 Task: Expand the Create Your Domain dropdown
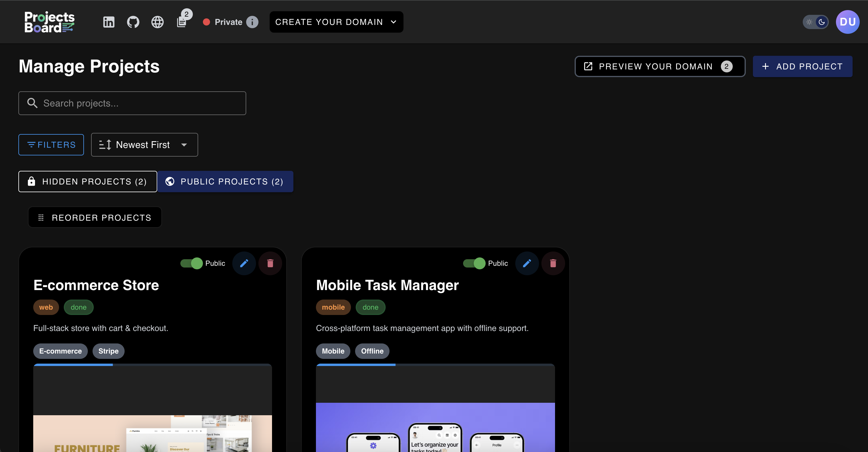click(336, 22)
